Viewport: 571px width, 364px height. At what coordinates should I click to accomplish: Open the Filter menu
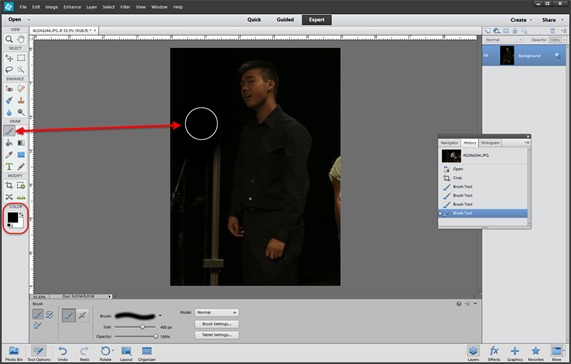(x=125, y=7)
